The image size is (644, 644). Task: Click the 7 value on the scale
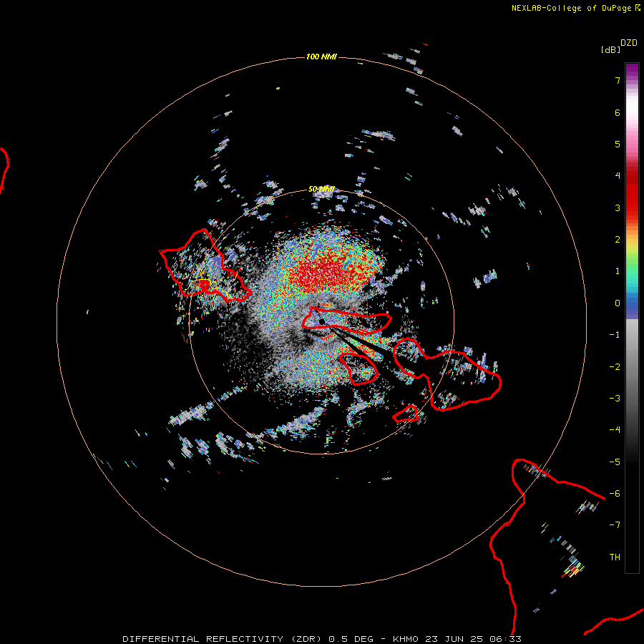618,80
